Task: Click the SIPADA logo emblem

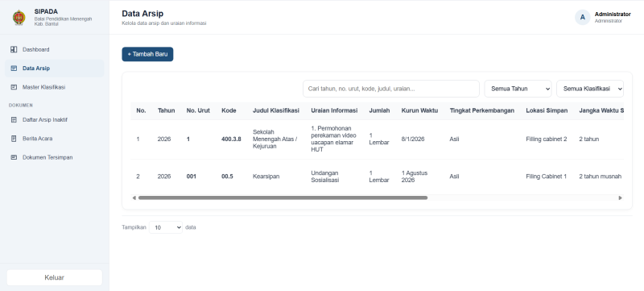Action: pyautogui.click(x=19, y=18)
